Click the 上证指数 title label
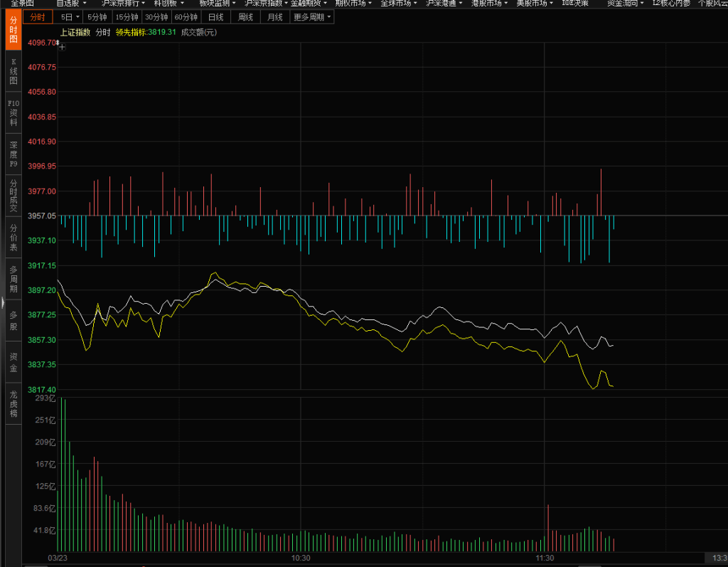The width and height of the screenshot is (728, 567). tap(75, 32)
